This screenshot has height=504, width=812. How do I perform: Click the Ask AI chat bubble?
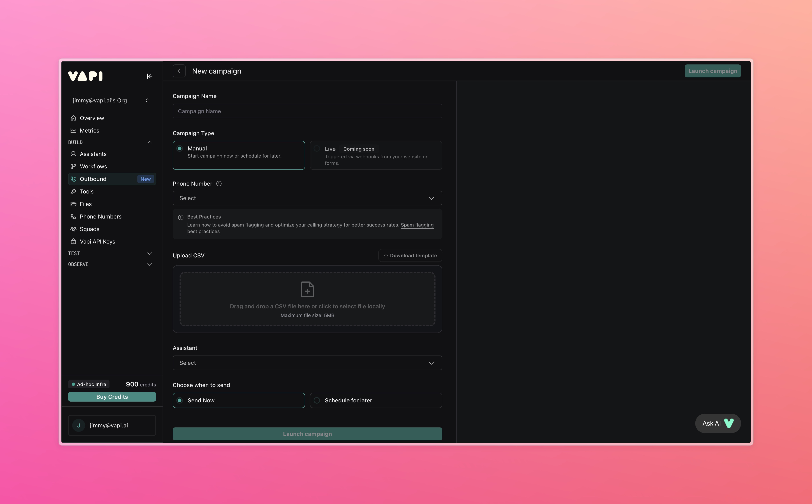coord(718,423)
